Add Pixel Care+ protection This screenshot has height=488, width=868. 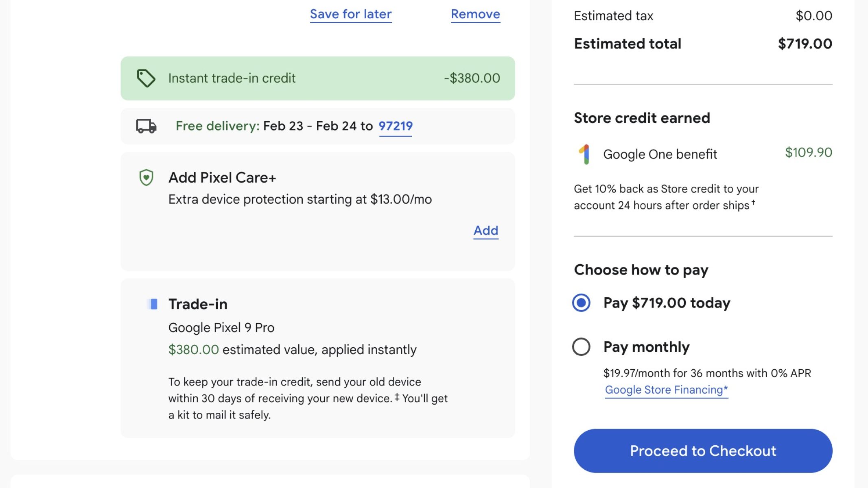pyautogui.click(x=485, y=231)
